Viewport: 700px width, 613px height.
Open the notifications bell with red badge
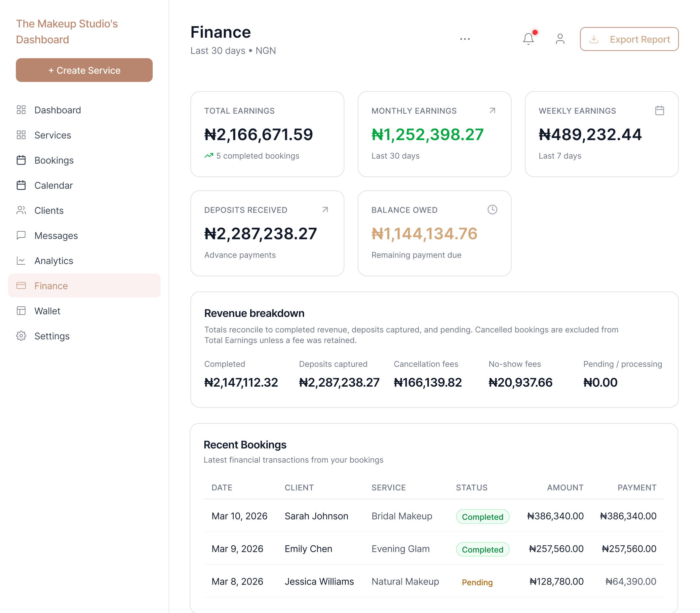(x=528, y=39)
